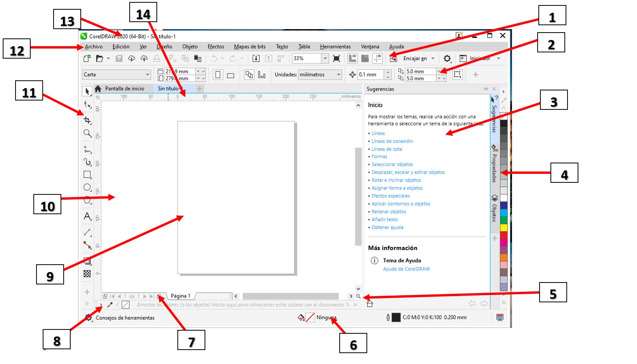Expand the Encajar en dropdown
This screenshot has width=637, height=364.
tap(433, 58)
